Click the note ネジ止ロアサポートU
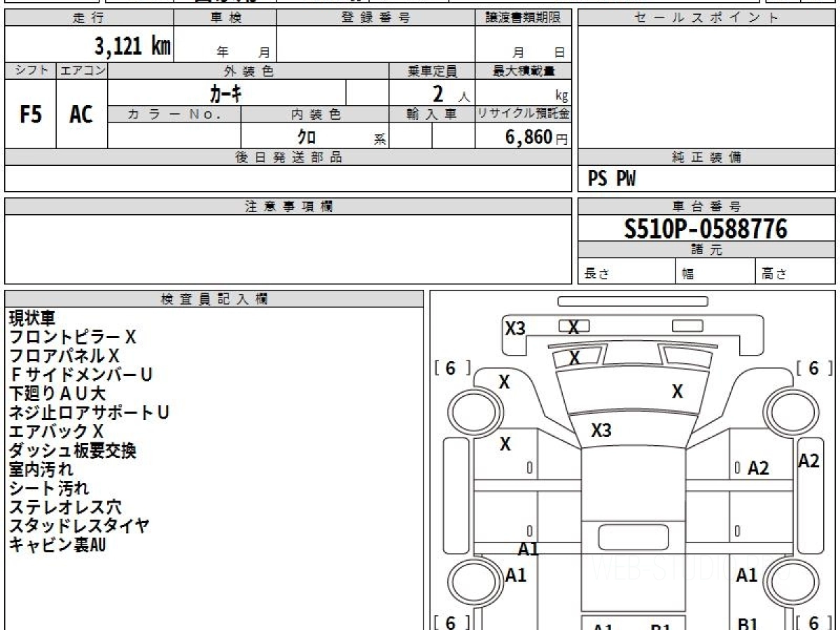Screen dimensions: 840x630 click(x=89, y=413)
